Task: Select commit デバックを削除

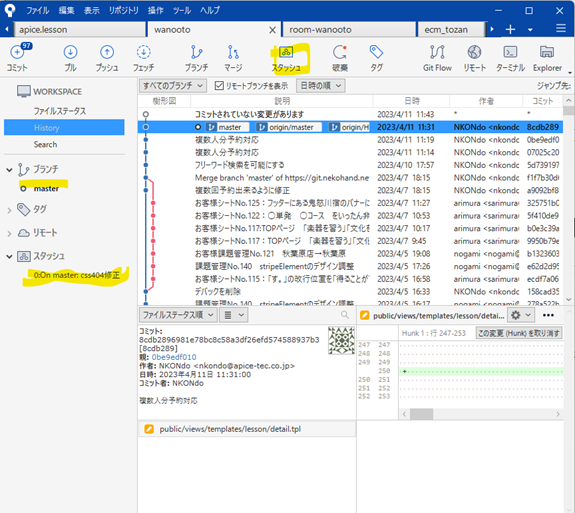Action: [x=350, y=292]
